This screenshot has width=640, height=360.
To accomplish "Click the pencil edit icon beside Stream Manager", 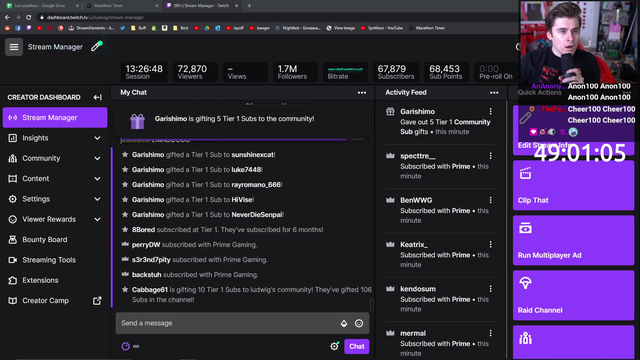I will point(96,47).
